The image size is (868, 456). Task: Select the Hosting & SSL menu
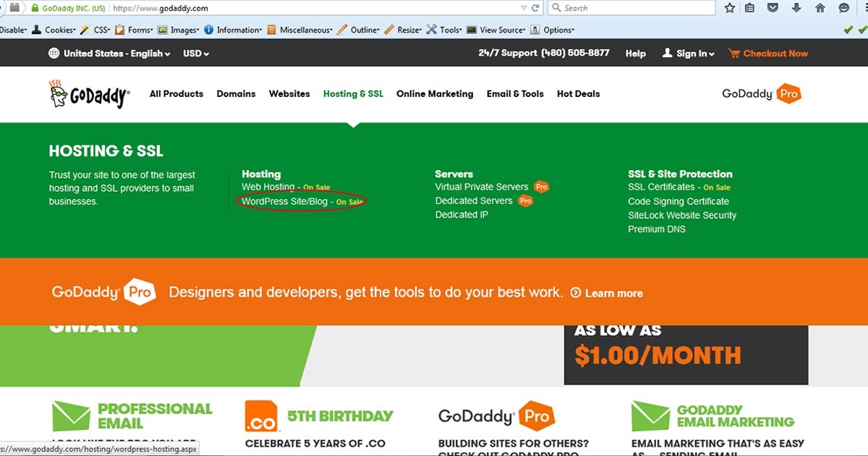(x=354, y=94)
